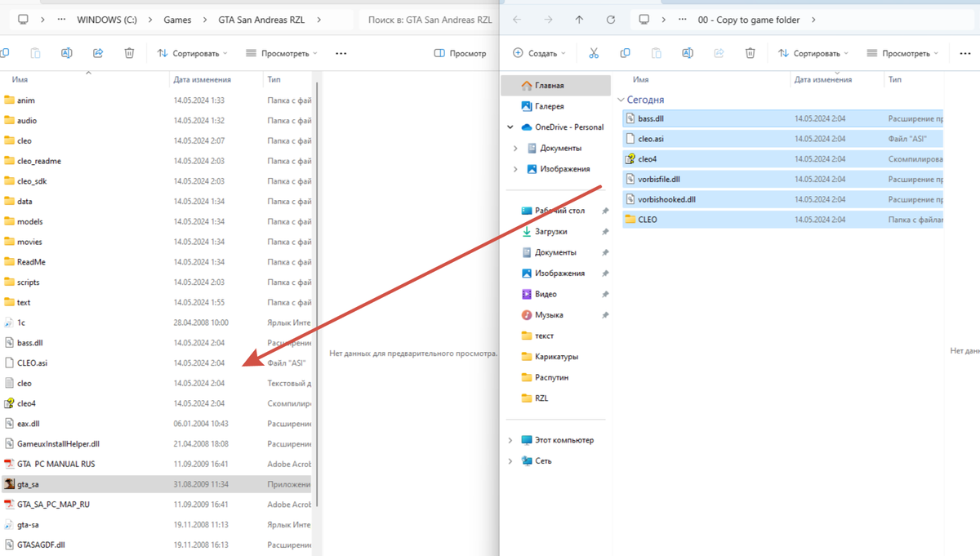
Task: Click the Copy icon in right window toolbar
Action: coord(625,53)
